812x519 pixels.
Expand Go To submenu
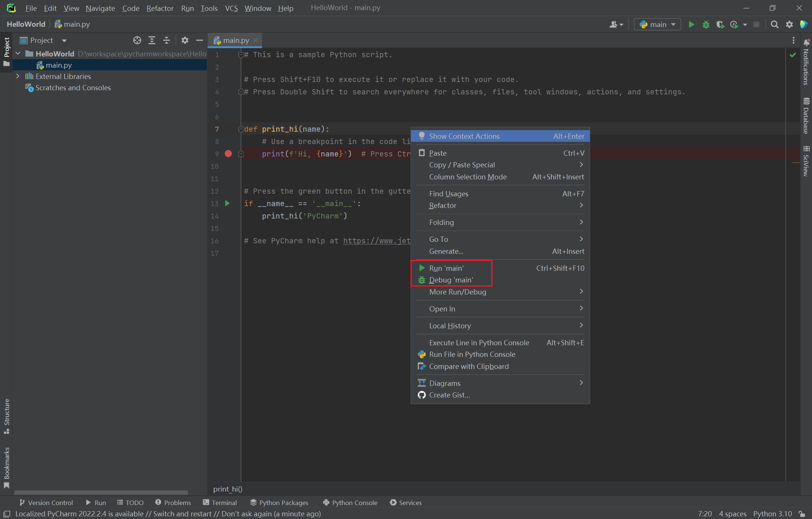click(500, 239)
